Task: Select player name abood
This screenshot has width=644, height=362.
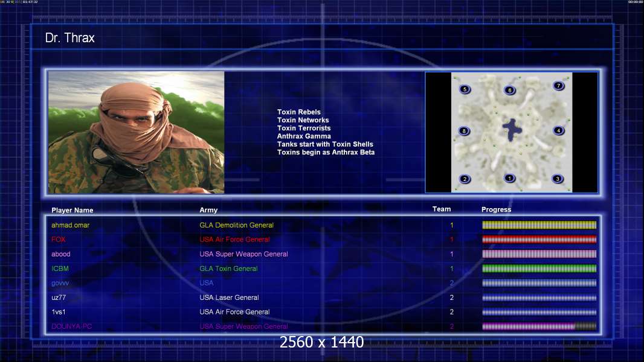Action: pos(61,254)
